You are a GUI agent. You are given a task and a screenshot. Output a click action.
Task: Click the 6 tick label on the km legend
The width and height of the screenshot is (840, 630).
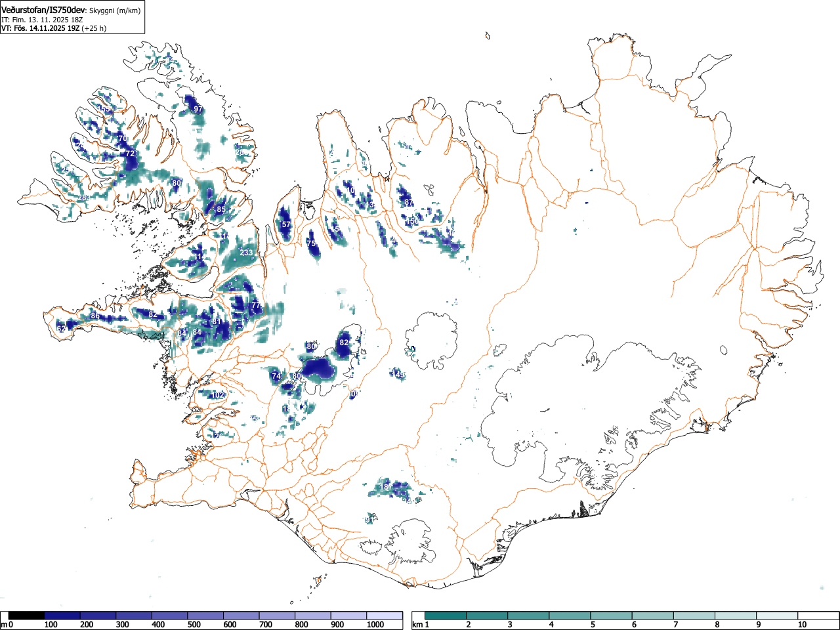click(635, 625)
